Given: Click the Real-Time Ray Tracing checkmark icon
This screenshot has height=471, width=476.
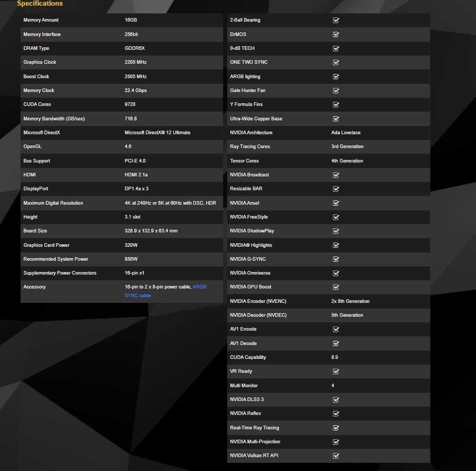Looking at the screenshot, I should pyautogui.click(x=336, y=428).
